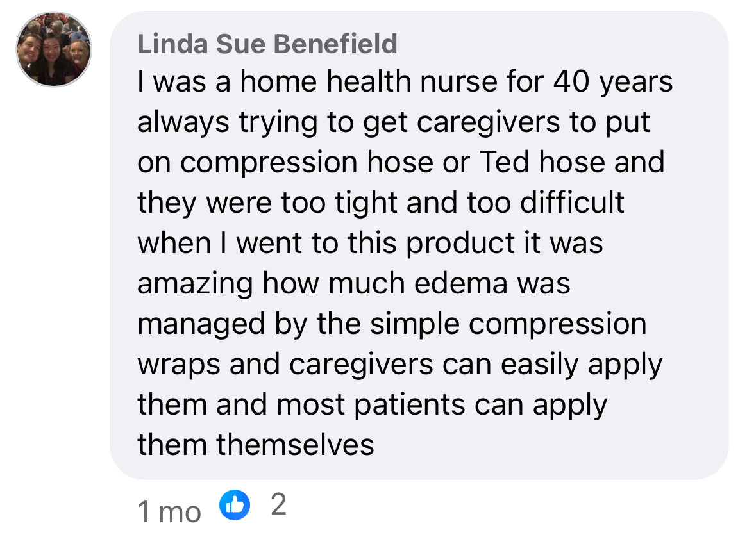Click the word "themselves" ending the comment
Image resolution: width=756 pixels, height=537 pixels.
pos(295,444)
